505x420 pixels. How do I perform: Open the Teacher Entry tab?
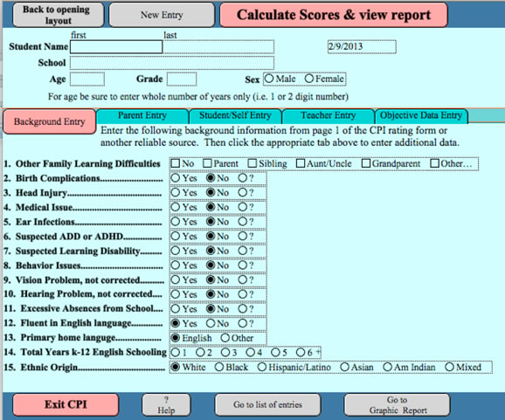[x=328, y=116]
